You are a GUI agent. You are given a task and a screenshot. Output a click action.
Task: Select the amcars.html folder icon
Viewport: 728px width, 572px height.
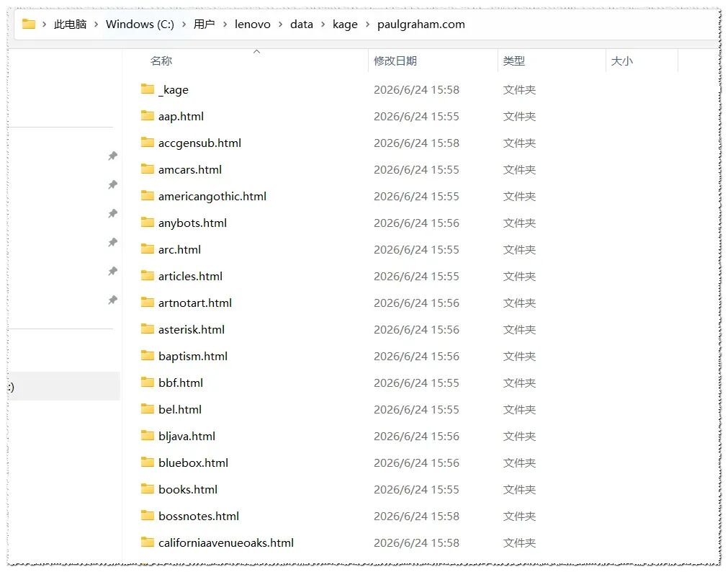coord(148,169)
